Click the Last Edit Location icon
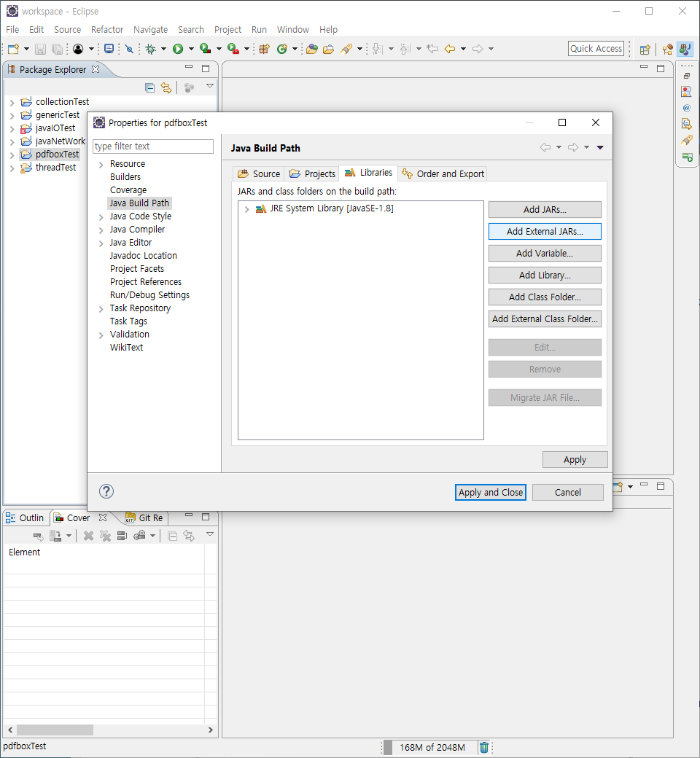This screenshot has width=700, height=758. tap(432, 49)
